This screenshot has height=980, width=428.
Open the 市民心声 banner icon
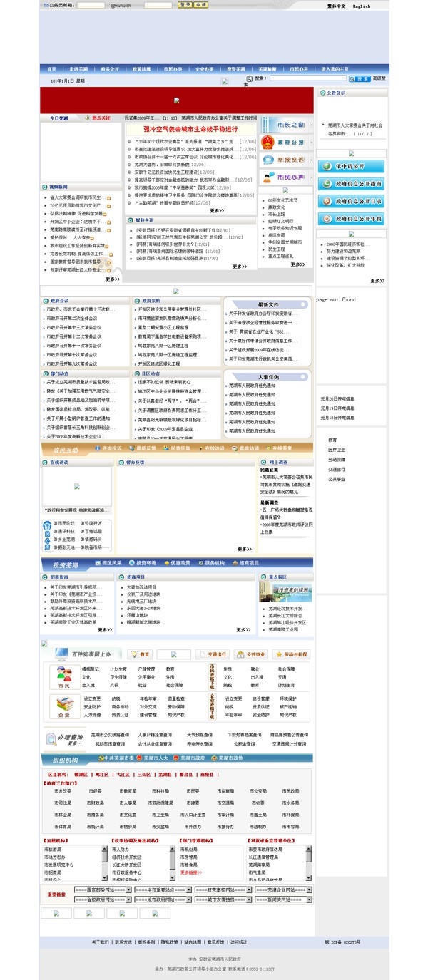pyautogui.click(x=285, y=177)
